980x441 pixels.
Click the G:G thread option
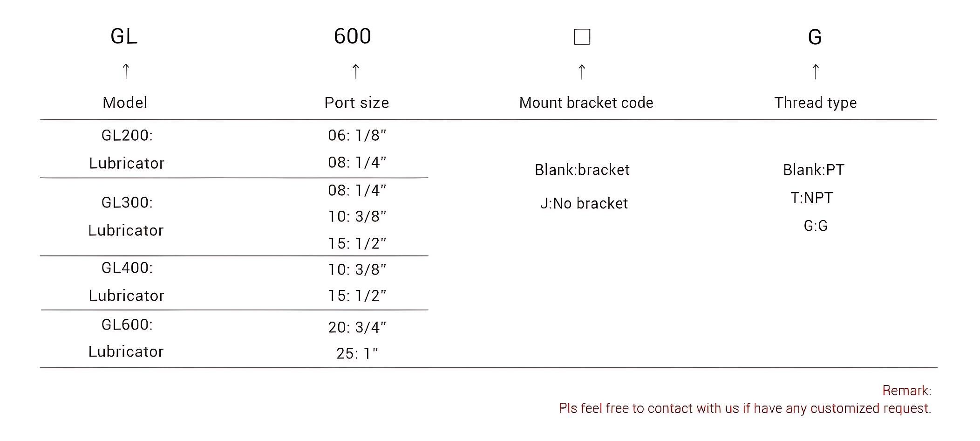click(816, 226)
